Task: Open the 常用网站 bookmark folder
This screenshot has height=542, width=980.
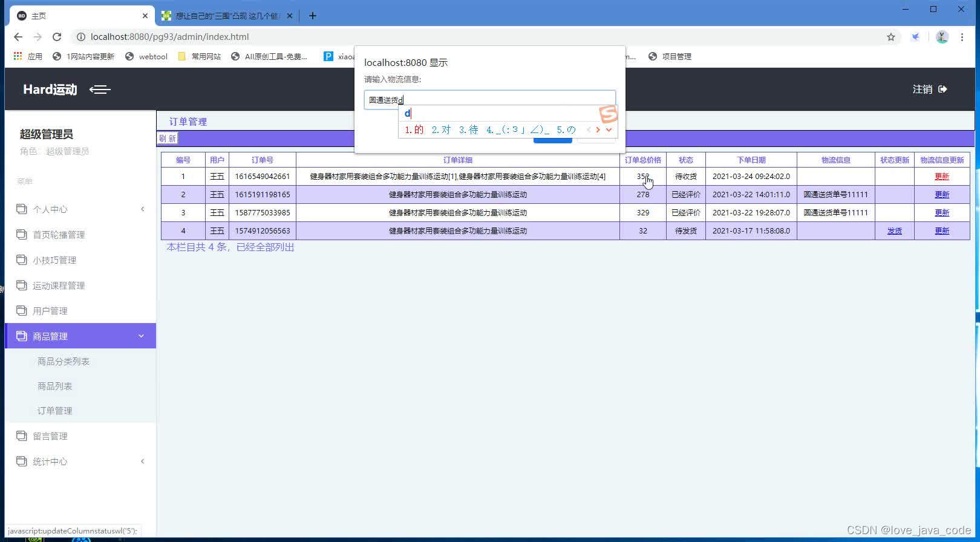Action: coord(200,56)
